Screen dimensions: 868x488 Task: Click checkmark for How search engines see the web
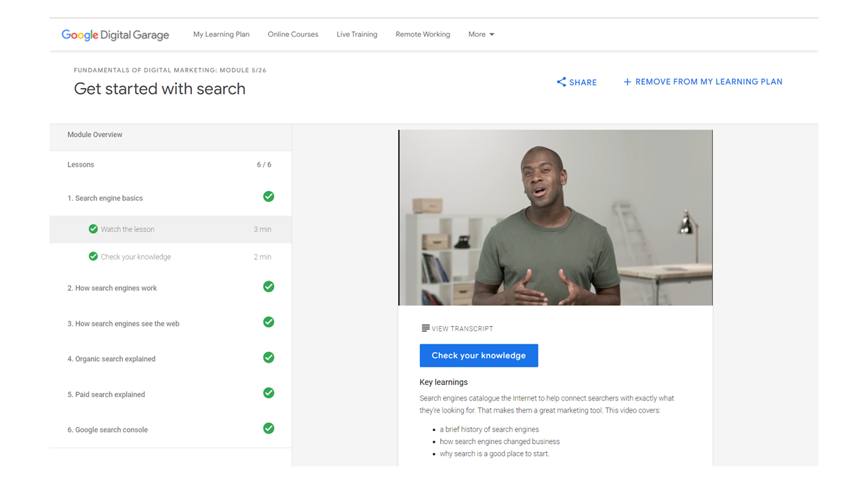point(269,322)
